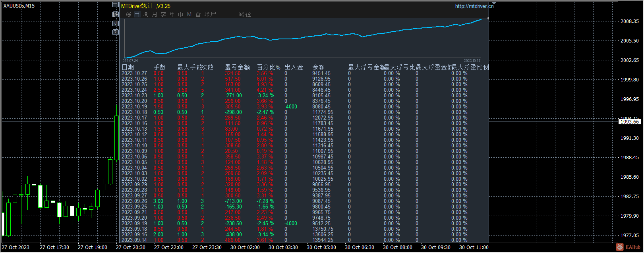Select the 日 daily statistics tab
Screen dimensions: 644x253
pyautogui.click(x=137, y=14)
